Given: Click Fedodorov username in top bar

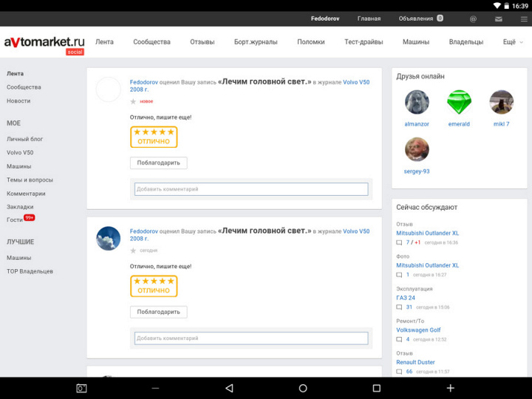Looking at the screenshot, I should (x=325, y=18).
